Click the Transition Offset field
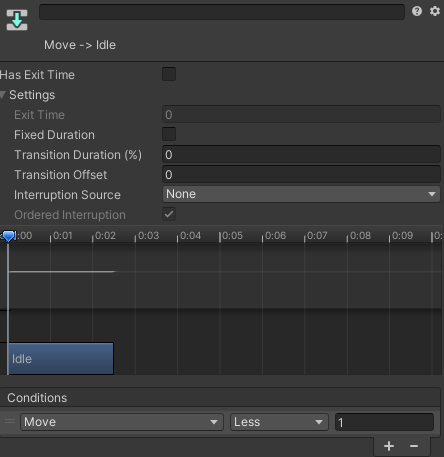This screenshot has width=444, height=457. click(301, 175)
